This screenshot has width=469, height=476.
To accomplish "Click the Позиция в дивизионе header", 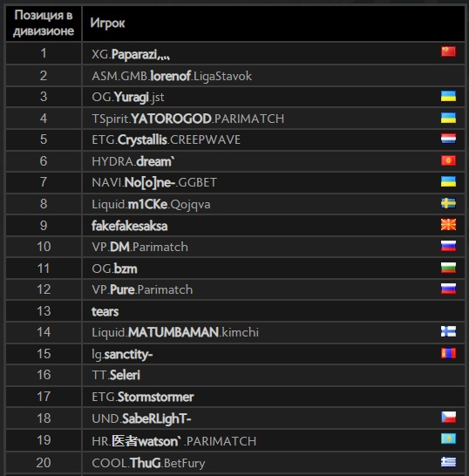I will [x=44, y=23].
